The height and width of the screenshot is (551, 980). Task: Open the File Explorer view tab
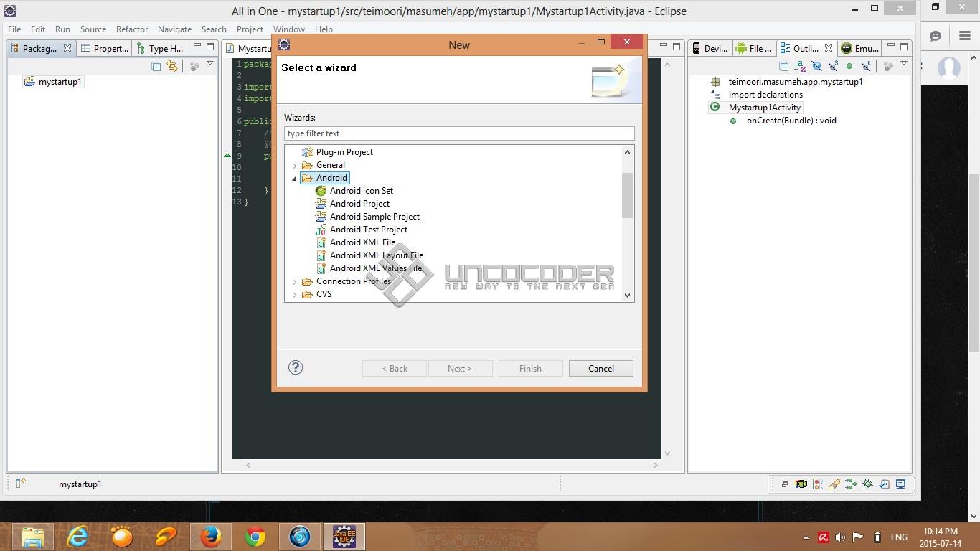click(x=754, y=48)
